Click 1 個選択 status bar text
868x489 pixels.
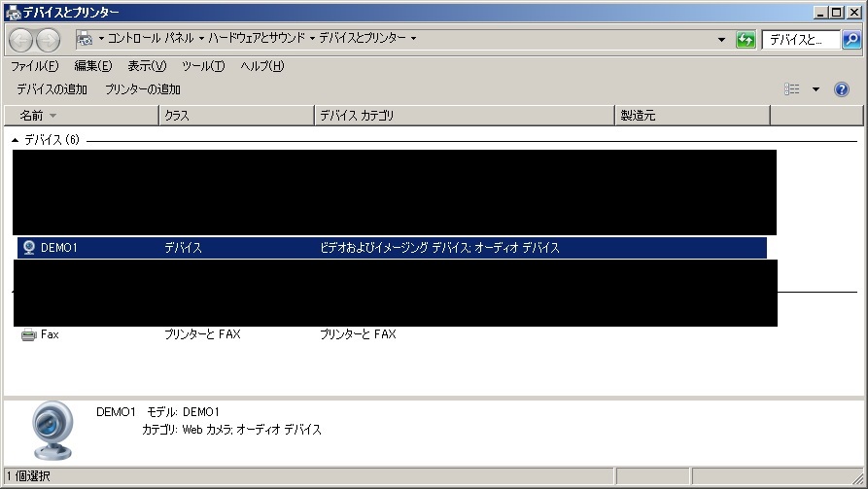pos(28,476)
